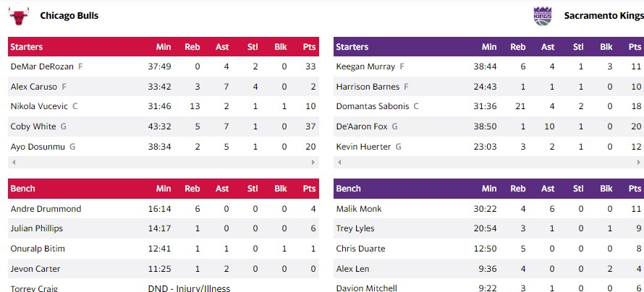
Task: Open DeMar DeRozan's player page
Action: click(x=42, y=66)
